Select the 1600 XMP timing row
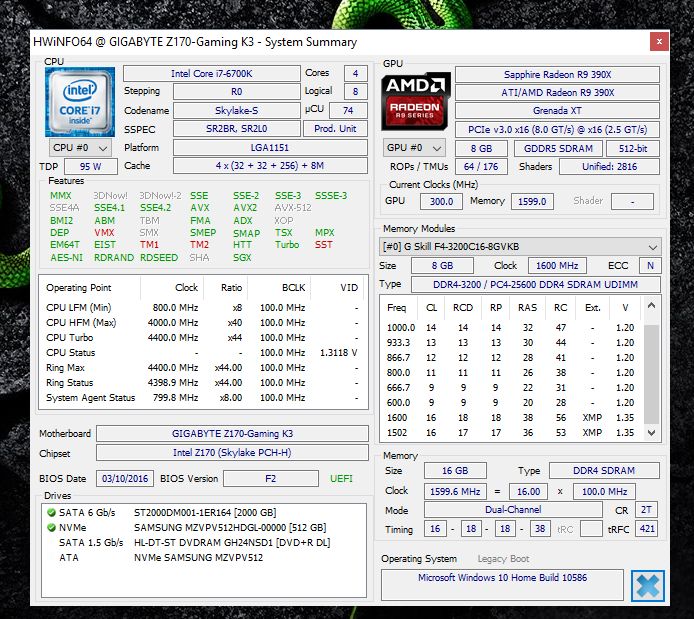 click(x=511, y=418)
